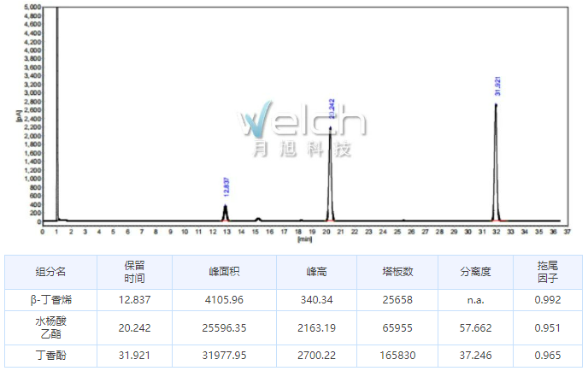Click the tall solvent peak near 1 min

coord(56,111)
